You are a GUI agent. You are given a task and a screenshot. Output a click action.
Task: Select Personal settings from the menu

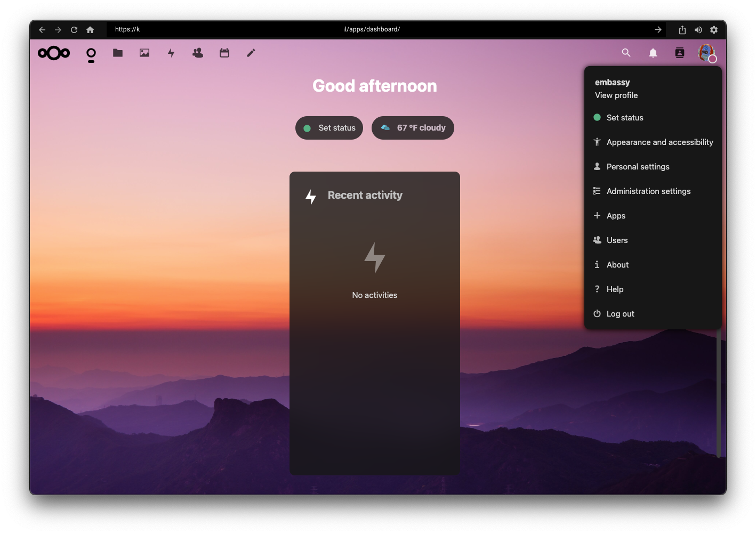pos(638,166)
